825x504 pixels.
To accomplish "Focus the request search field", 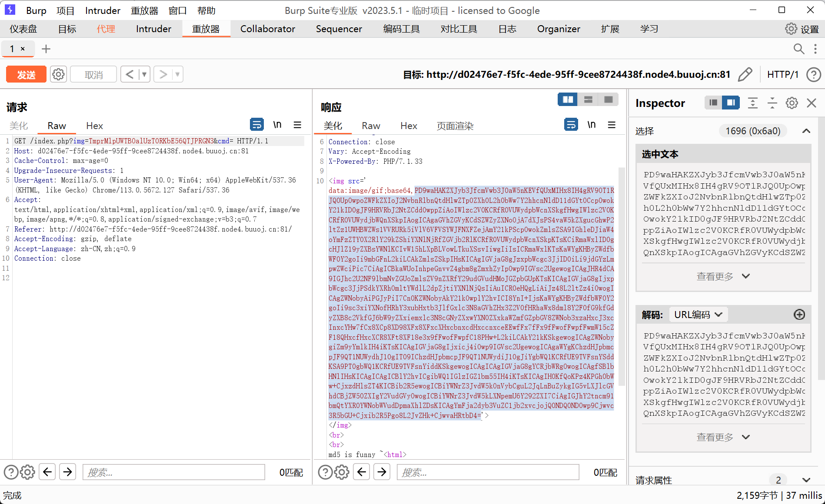I will [174, 472].
